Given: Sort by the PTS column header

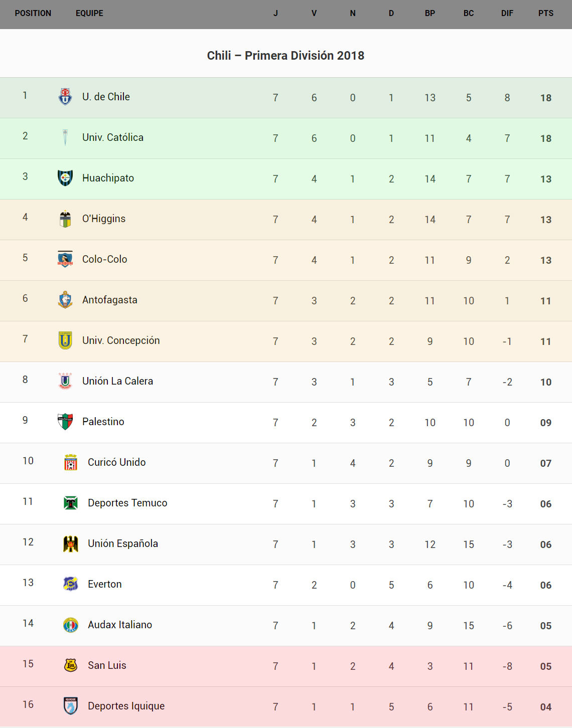Looking at the screenshot, I should 546,14.
